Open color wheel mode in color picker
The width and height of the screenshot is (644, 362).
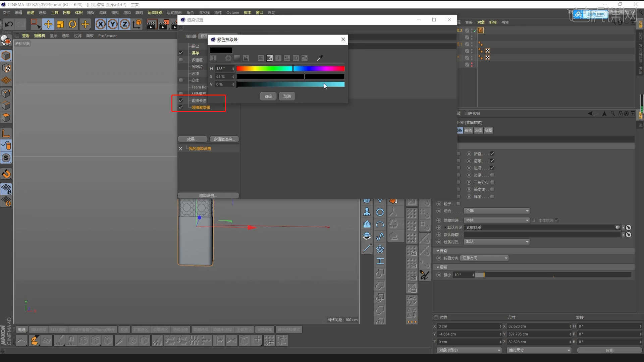coord(228,58)
